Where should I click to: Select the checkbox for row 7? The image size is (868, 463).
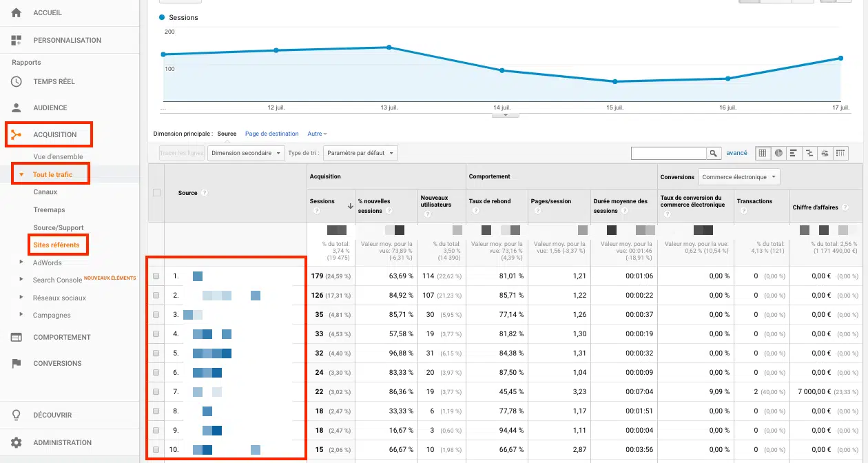156,392
